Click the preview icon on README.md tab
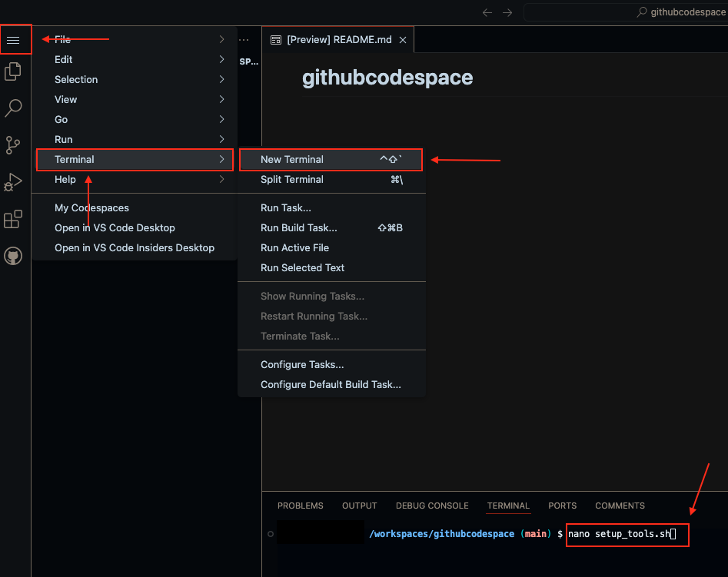This screenshot has height=577, width=728. click(276, 40)
